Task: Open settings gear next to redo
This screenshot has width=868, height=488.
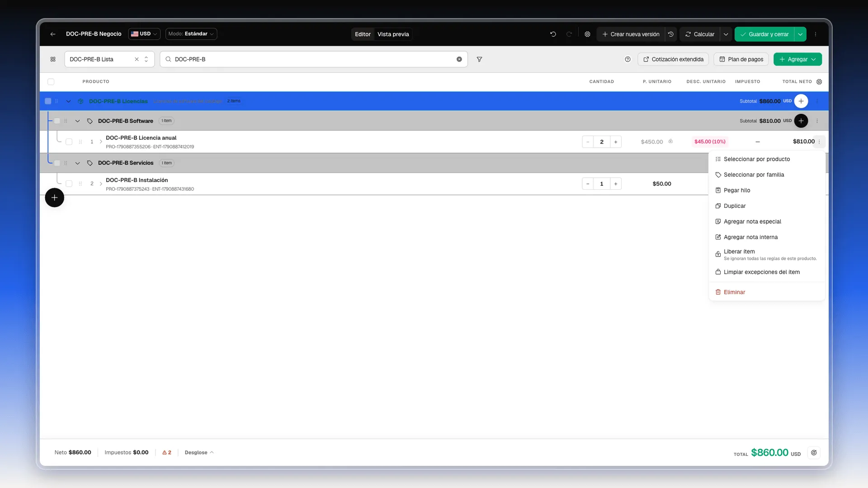Action: (587, 34)
